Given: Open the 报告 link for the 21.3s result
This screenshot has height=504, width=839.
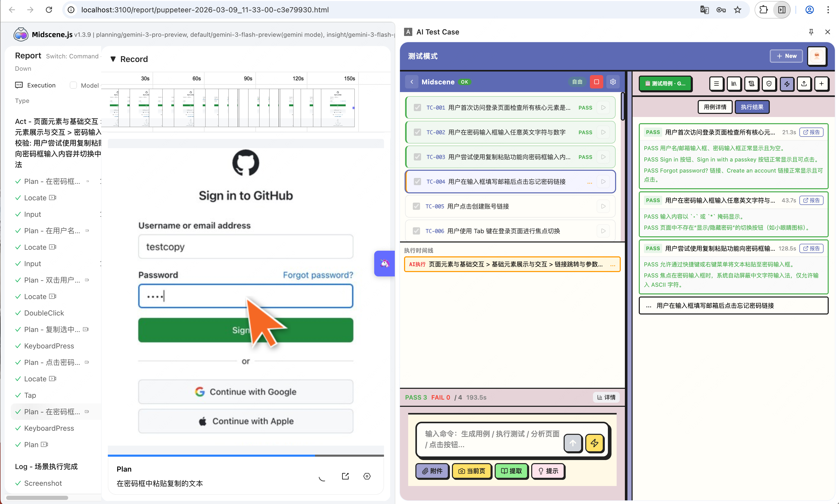Looking at the screenshot, I should coord(811,132).
